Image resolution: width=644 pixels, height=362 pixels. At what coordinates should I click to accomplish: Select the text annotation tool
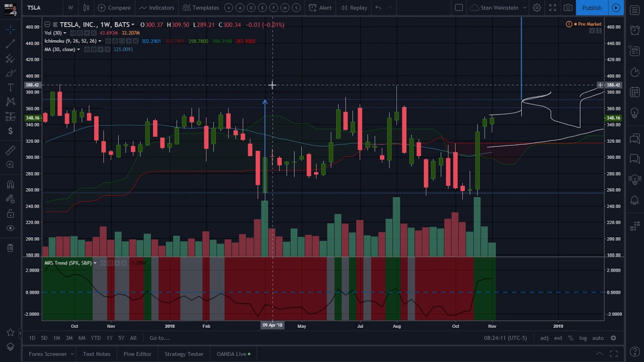(10, 88)
